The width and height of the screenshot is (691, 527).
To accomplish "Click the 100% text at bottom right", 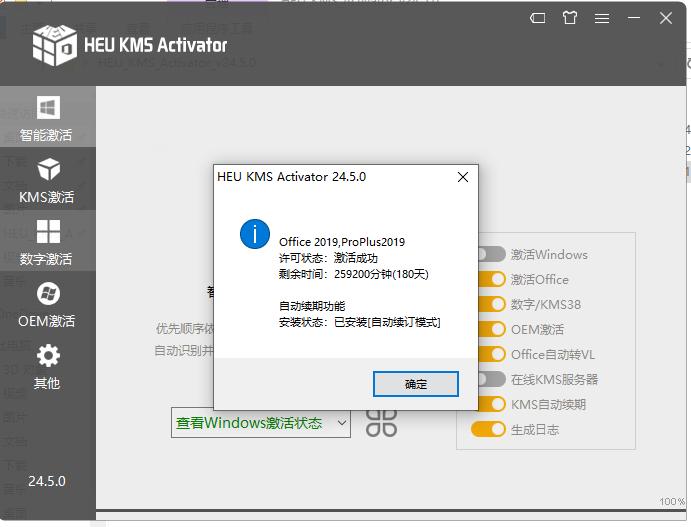I will pyautogui.click(x=672, y=501).
